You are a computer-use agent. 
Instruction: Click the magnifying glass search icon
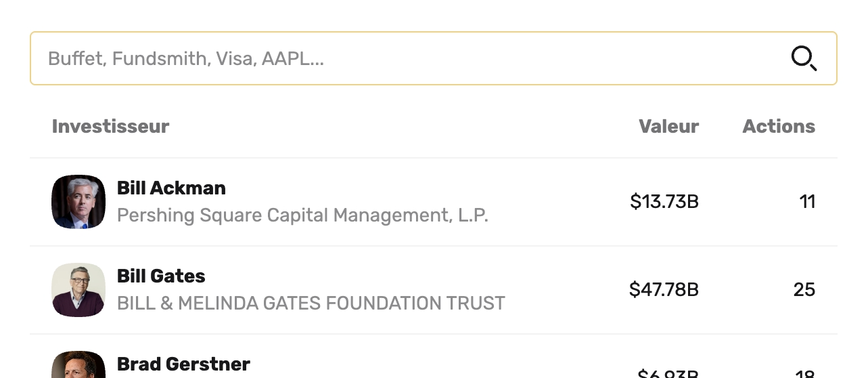(804, 59)
